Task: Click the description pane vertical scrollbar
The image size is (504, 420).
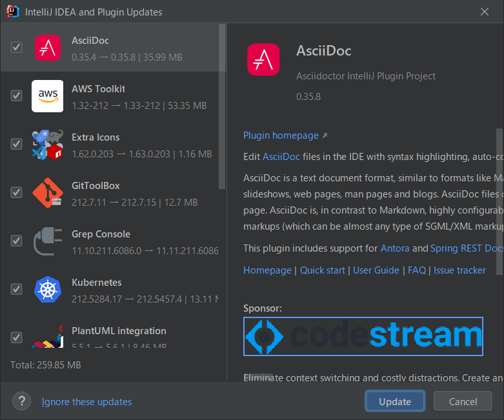Action: (x=499, y=201)
